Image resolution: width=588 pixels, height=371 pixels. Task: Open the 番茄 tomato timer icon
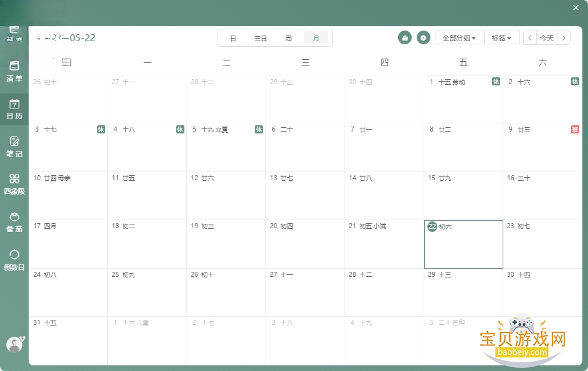pyautogui.click(x=14, y=222)
